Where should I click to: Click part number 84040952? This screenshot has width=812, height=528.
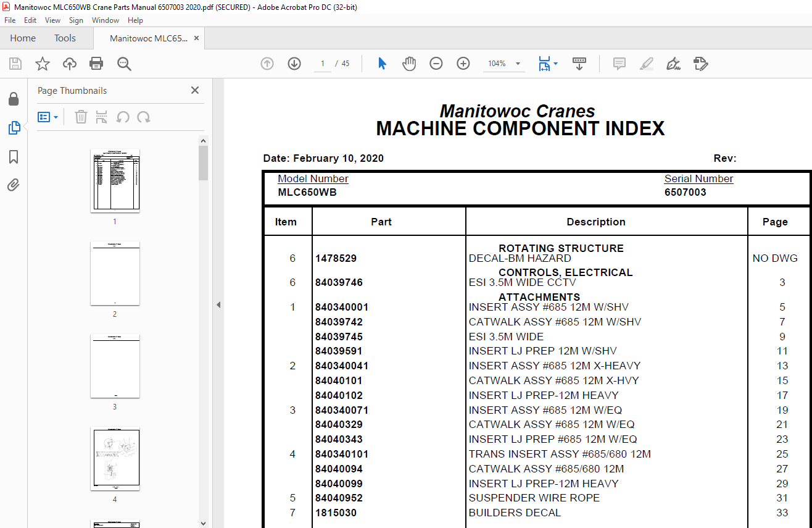pyautogui.click(x=339, y=498)
